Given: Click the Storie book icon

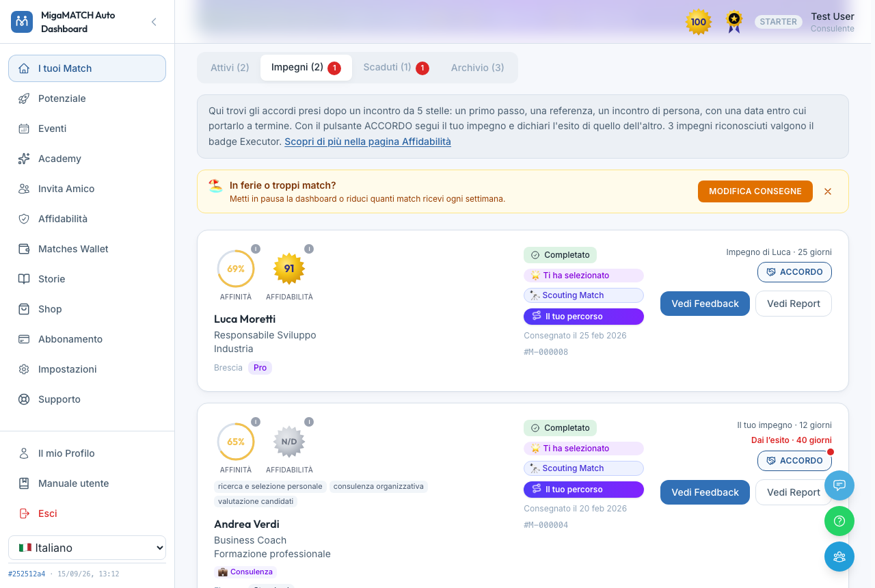Looking at the screenshot, I should point(24,279).
